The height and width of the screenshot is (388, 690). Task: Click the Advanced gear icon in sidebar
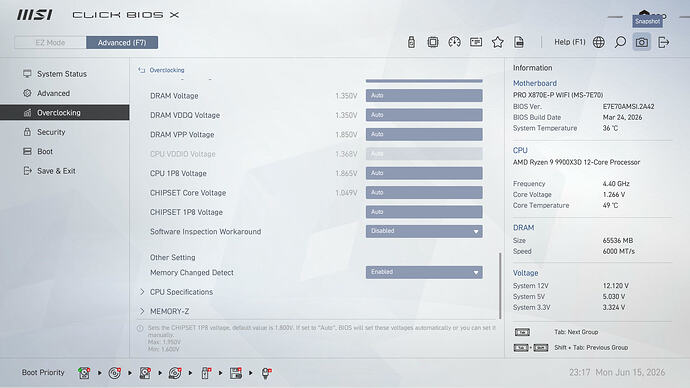(x=27, y=93)
